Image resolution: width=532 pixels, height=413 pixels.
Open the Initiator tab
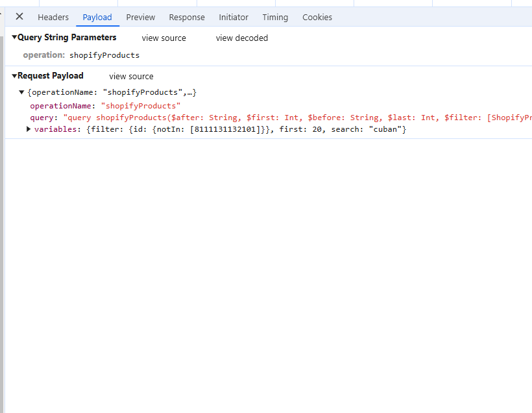[233, 17]
